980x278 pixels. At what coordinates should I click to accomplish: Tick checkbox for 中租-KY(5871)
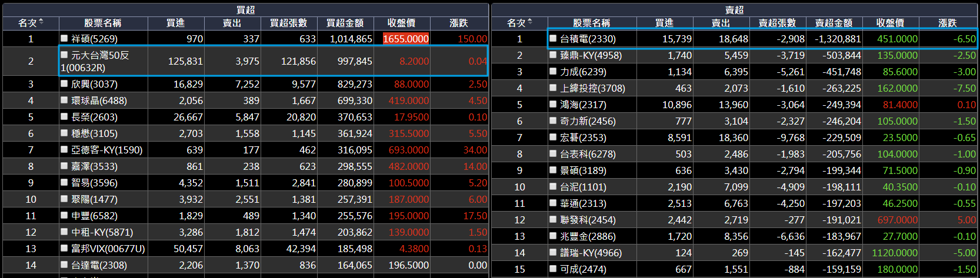coord(64,232)
